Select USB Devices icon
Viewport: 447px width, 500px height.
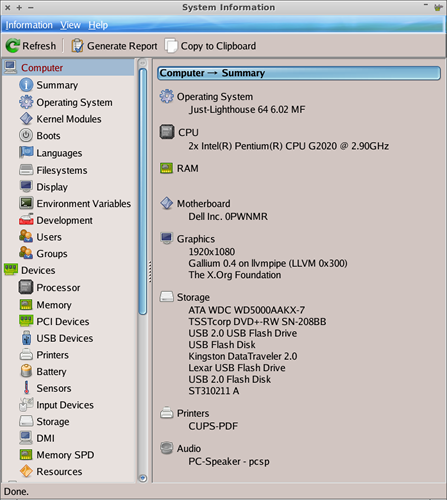pyautogui.click(x=26, y=338)
